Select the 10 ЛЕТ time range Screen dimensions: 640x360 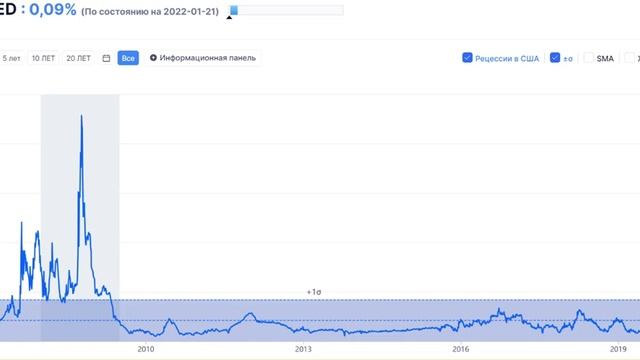[x=43, y=58]
